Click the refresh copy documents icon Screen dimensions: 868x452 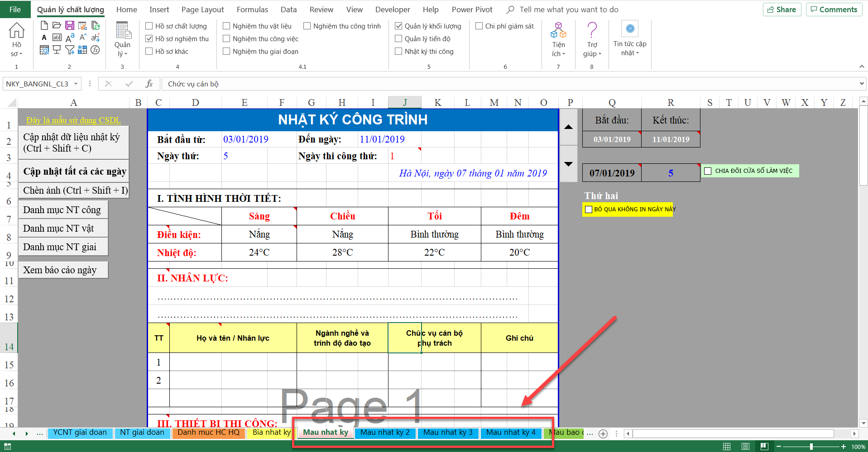click(95, 25)
